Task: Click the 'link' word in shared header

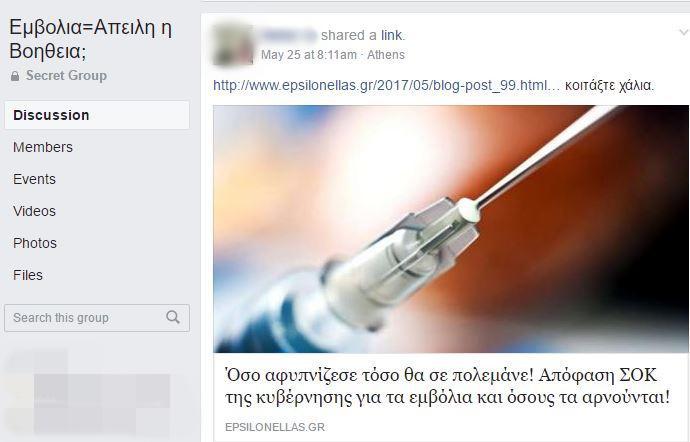Action: 391,35
